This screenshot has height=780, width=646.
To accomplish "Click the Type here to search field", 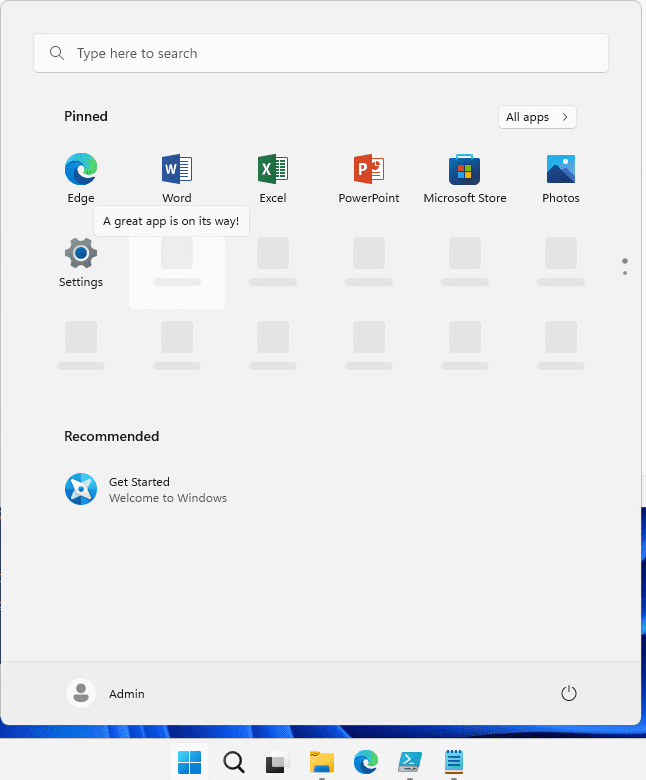I will point(321,53).
